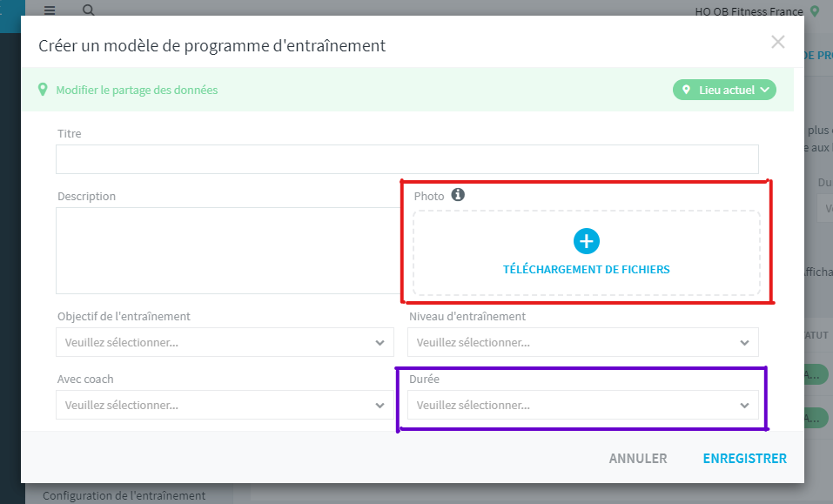The image size is (833, 504).
Task: Open Objectif de l'entraînement dropdown
Action: click(x=225, y=342)
